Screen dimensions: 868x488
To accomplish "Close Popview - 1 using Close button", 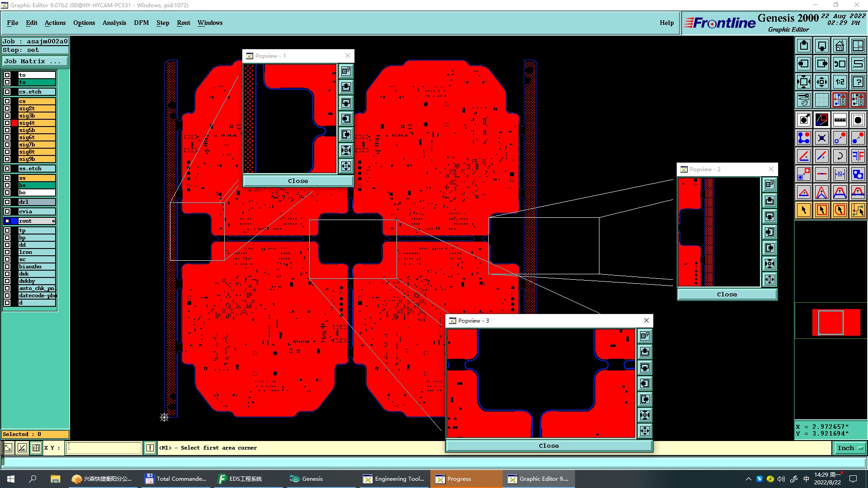I will pyautogui.click(x=298, y=181).
